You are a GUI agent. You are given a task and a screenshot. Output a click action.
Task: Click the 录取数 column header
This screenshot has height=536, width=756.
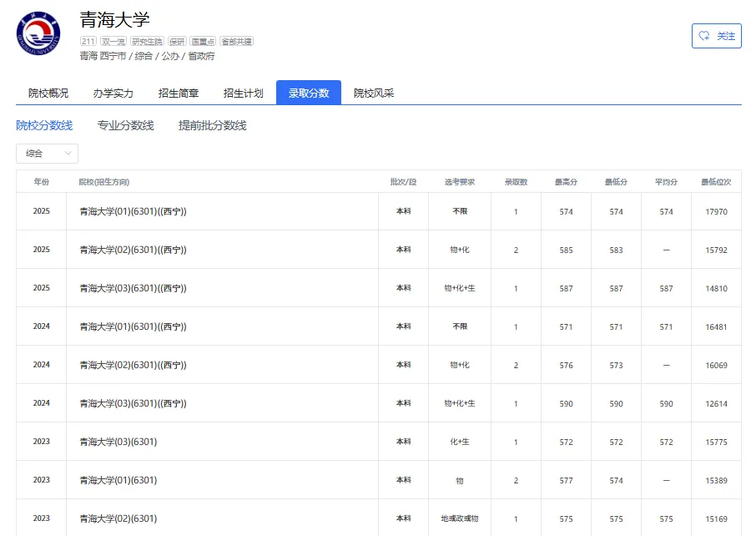(516, 182)
